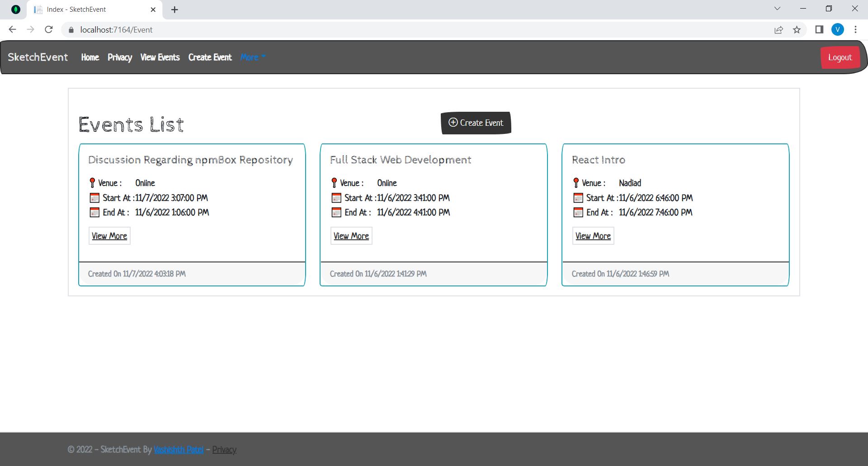Open the tab search chevron
This screenshot has width=868, height=466.
(x=778, y=9)
